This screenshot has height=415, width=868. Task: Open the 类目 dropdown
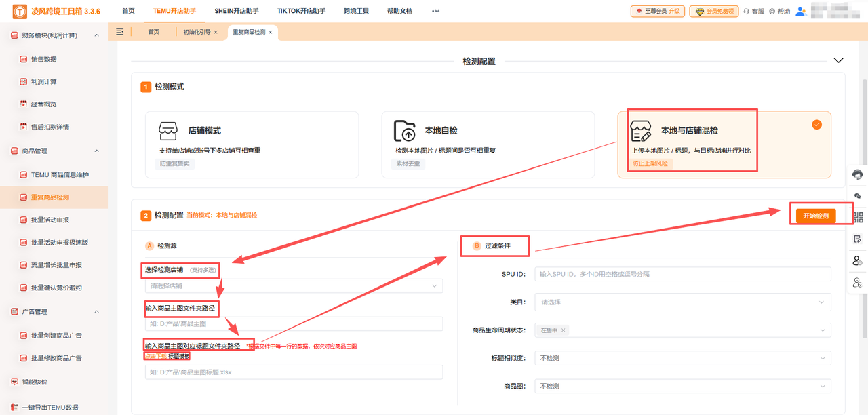tap(683, 302)
